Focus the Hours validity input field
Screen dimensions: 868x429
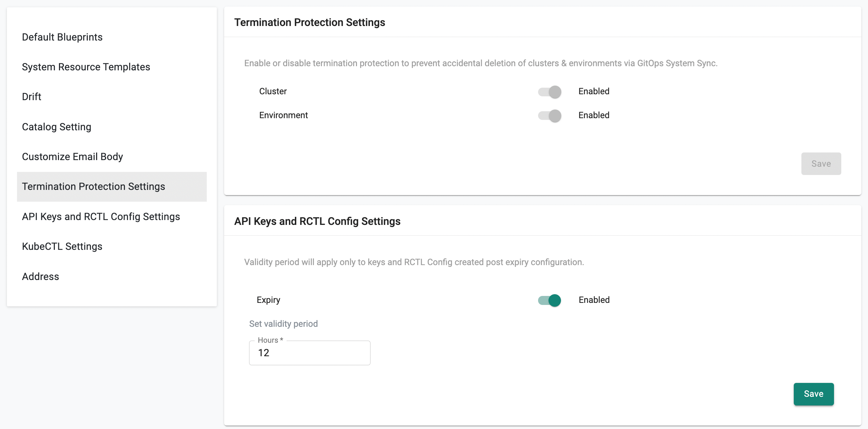(309, 353)
